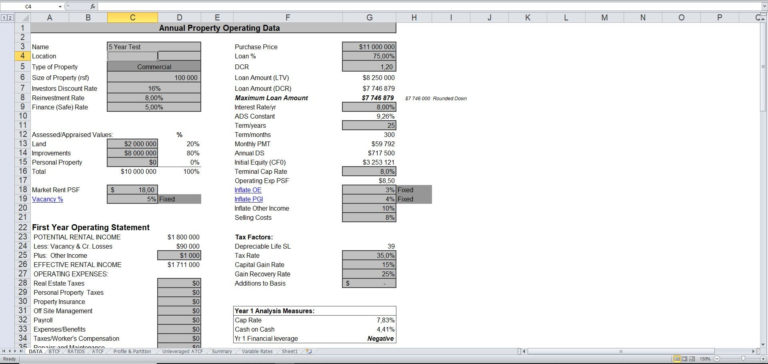Select the Improvements $8 000 000 cell

pyautogui.click(x=132, y=153)
